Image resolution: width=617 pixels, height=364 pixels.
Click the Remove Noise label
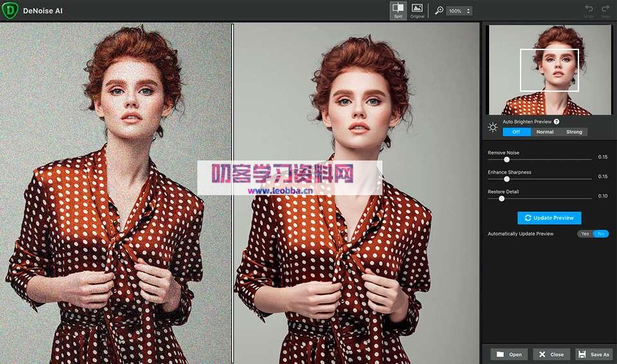coord(503,153)
